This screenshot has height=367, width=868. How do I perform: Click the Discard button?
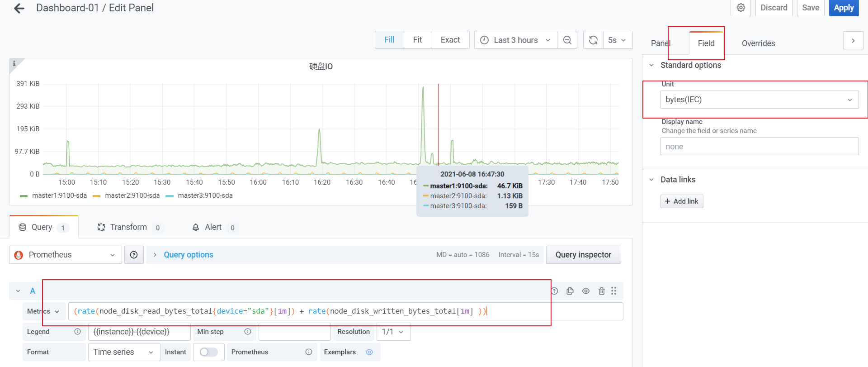[x=774, y=8]
